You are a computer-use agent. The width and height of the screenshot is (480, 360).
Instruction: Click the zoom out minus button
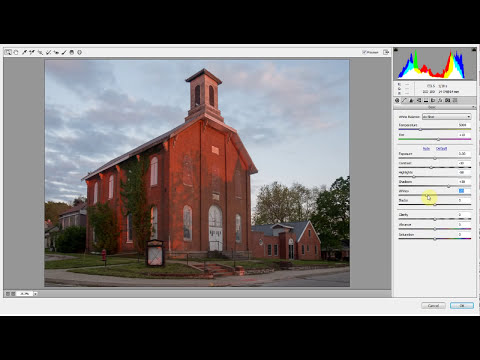click(8, 294)
